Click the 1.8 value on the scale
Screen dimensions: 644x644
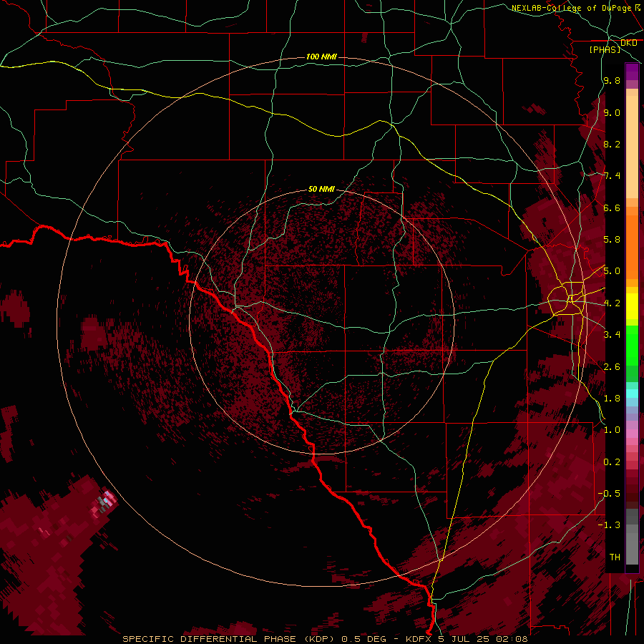(612, 399)
